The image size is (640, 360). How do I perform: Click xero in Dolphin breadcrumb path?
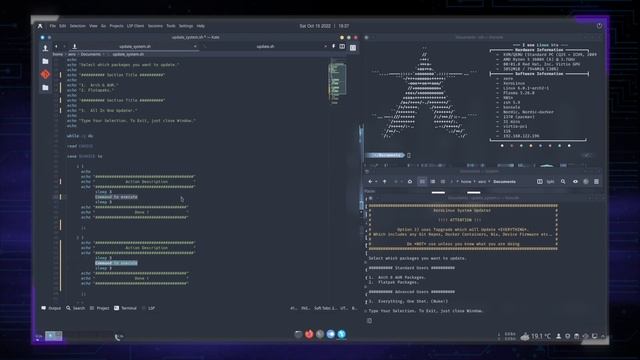click(x=482, y=182)
